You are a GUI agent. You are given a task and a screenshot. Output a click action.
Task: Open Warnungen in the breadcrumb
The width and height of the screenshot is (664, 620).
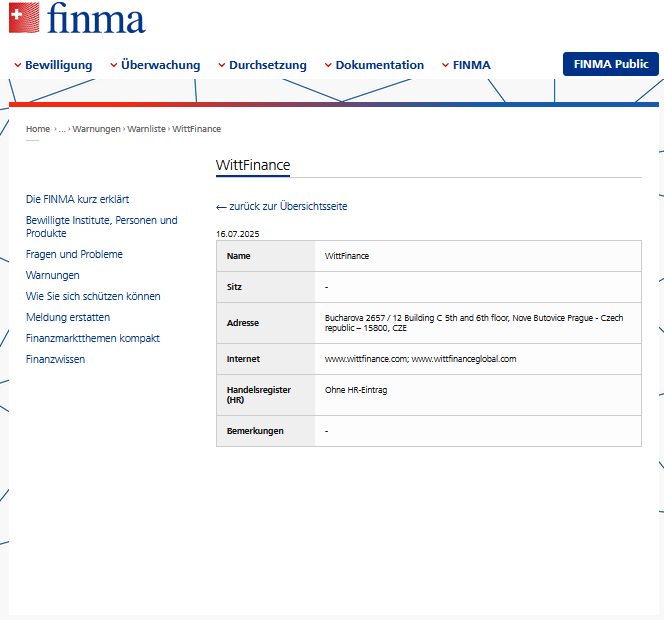(x=97, y=129)
